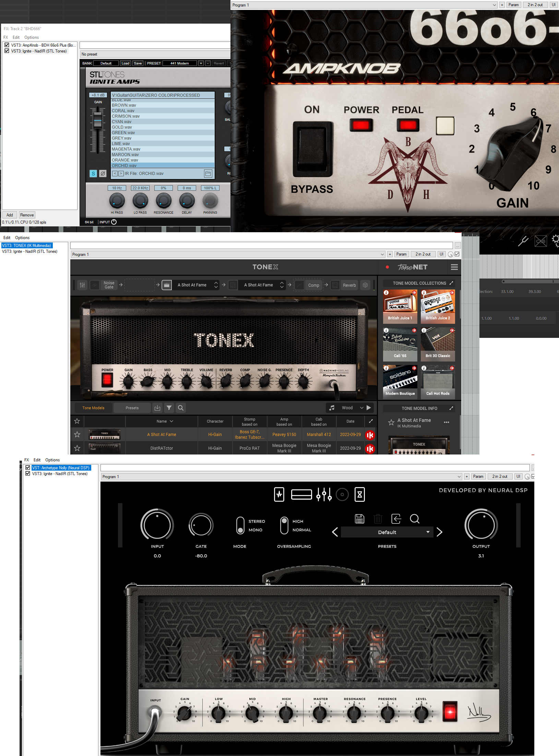The image size is (559, 756).
Task: Click the ToneNET logo
Action: click(x=413, y=267)
